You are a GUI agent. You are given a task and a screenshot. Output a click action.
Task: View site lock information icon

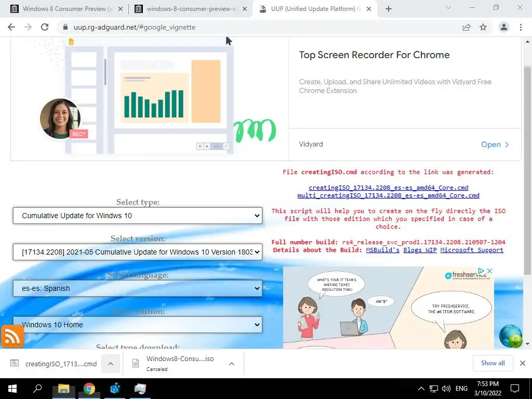(65, 27)
